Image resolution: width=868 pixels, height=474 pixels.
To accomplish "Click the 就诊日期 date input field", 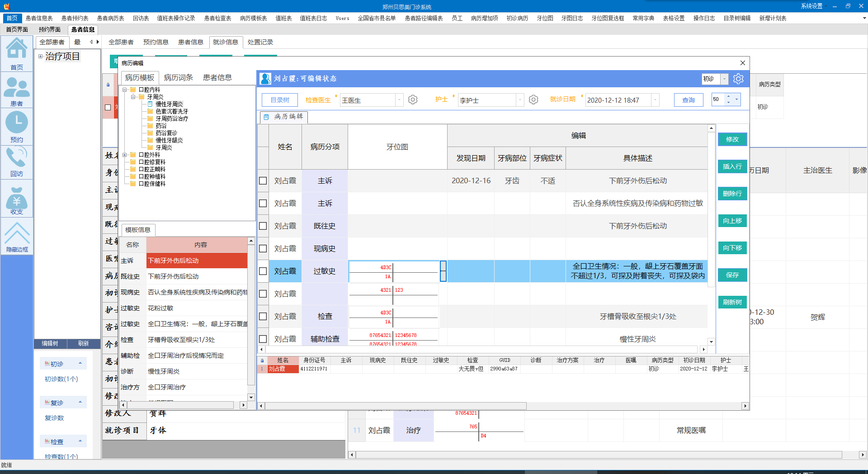I will pyautogui.click(x=618, y=100).
